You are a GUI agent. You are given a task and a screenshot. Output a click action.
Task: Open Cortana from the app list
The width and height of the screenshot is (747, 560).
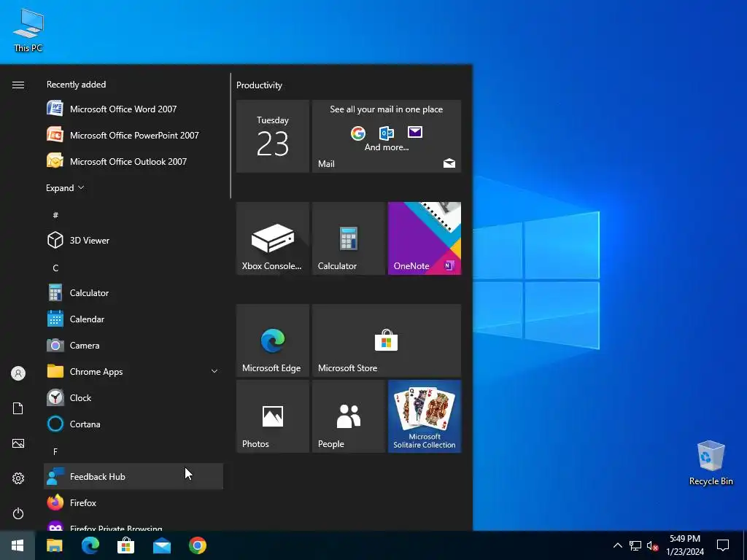point(133,424)
